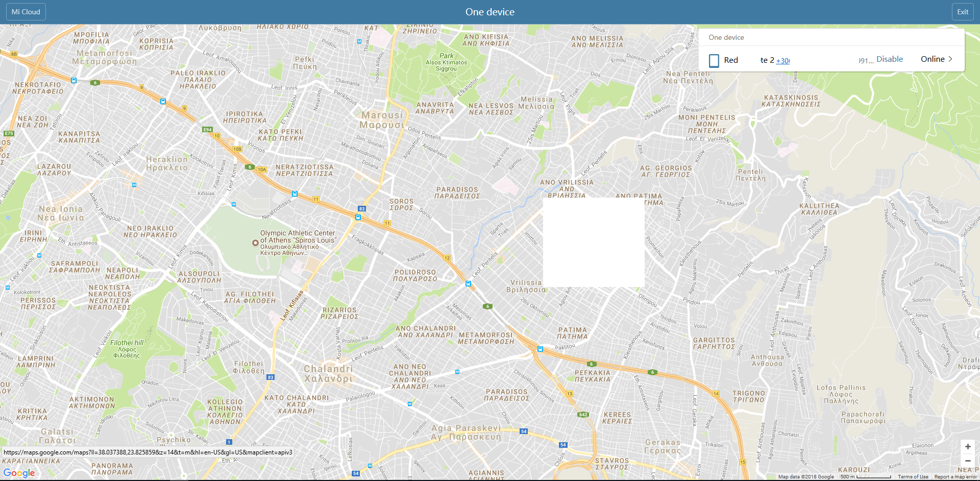This screenshot has height=481, width=980.
Task: Expand the Online device status chevron
Action: [x=950, y=59]
